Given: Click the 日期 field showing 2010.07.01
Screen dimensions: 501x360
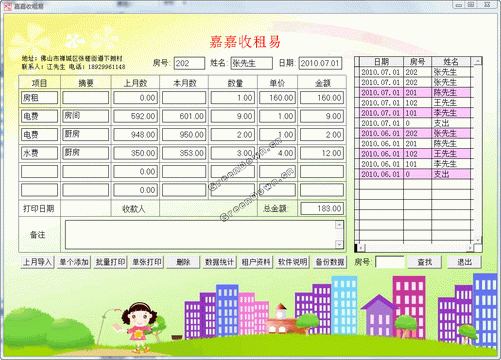Looking at the screenshot, I should pyautogui.click(x=320, y=63).
